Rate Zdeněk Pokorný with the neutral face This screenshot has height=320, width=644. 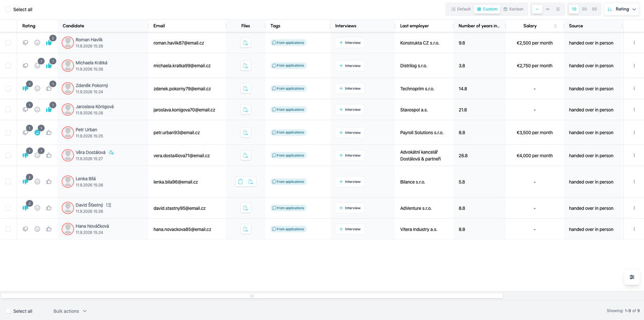click(x=38, y=89)
